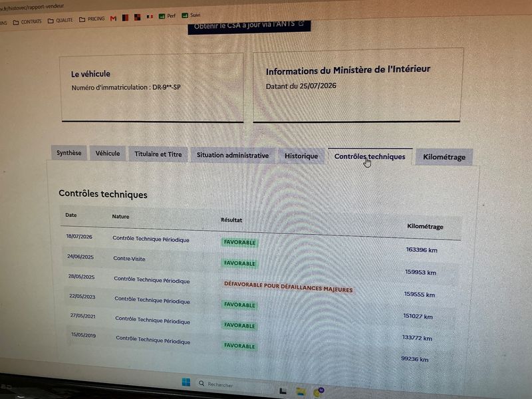This screenshot has height=399, width=532.
Task: Open the French flag bookmark icon
Action: point(150,16)
